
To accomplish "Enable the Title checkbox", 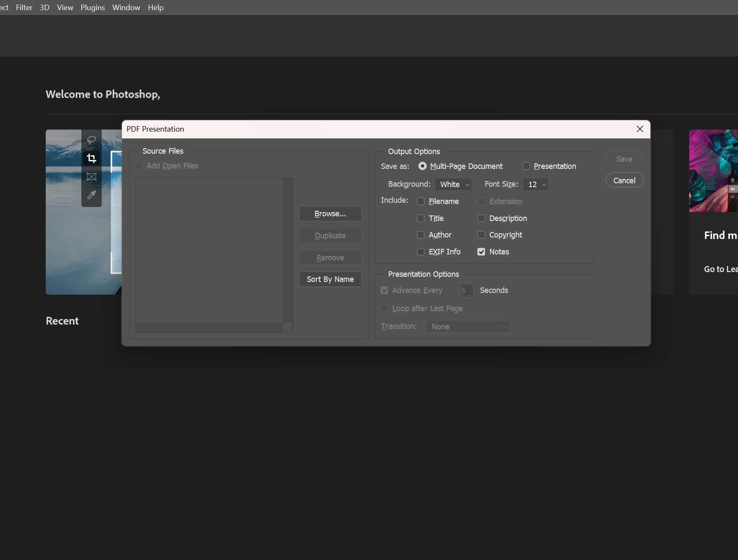I will coord(420,218).
